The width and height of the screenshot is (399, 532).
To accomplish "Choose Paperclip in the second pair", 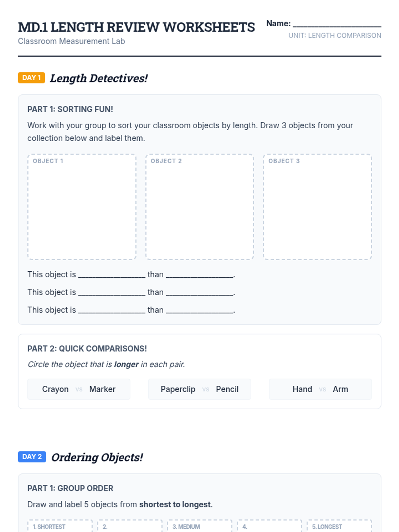I will click(178, 389).
